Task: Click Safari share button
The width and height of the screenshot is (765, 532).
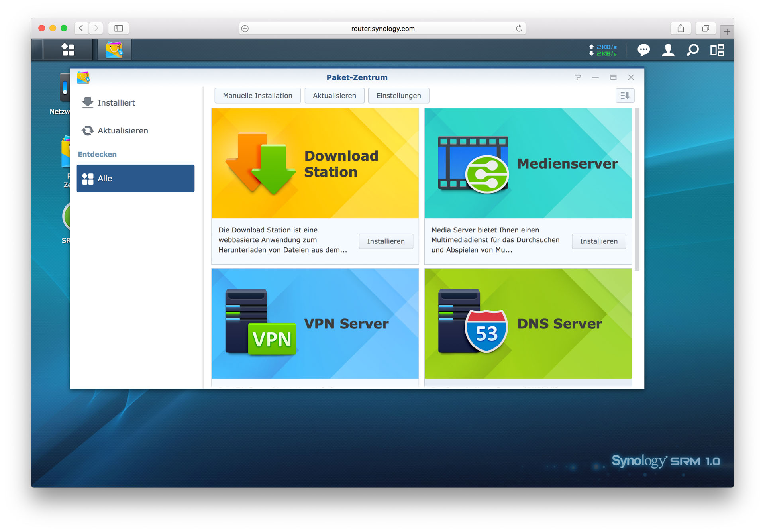Action: (681, 28)
